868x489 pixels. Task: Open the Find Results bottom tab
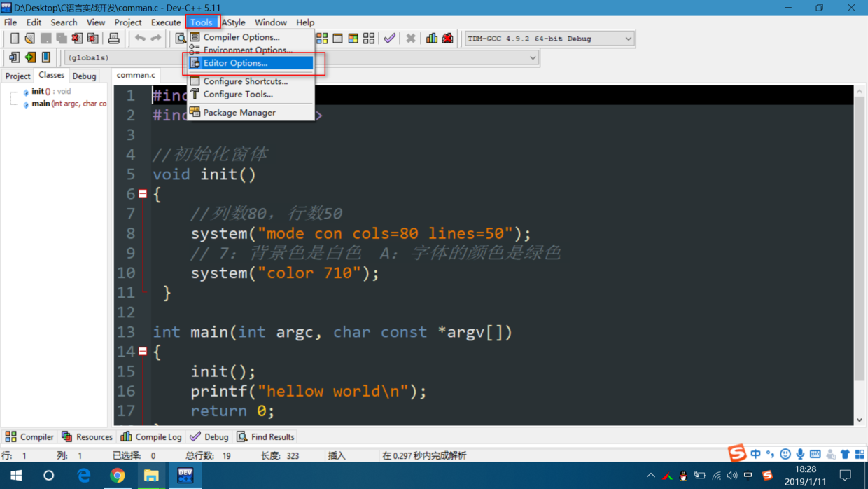click(x=265, y=436)
